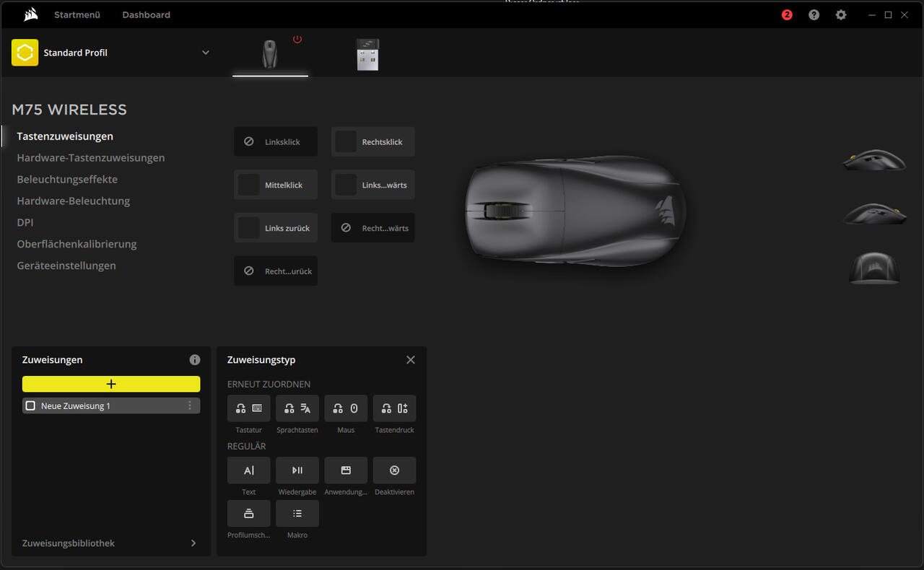Go to Tastenzuweisungen section
The width and height of the screenshot is (924, 570).
pyautogui.click(x=65, y=136)
